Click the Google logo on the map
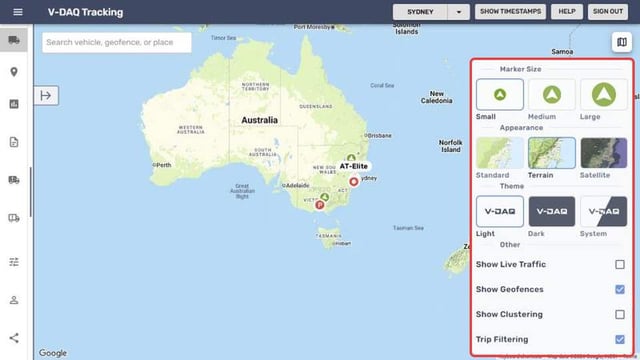This screenshot has height=360, width=640. (x=53, y=353)
